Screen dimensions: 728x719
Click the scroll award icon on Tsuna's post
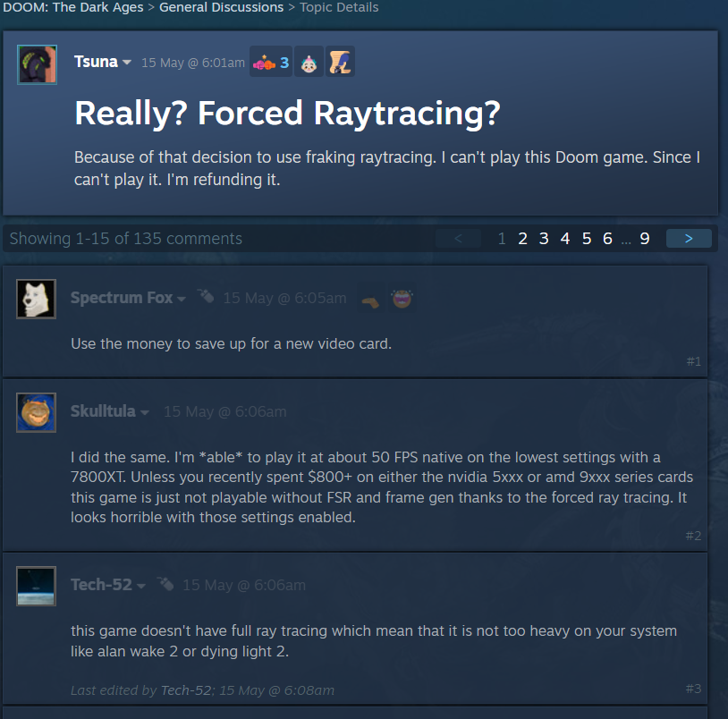(340, 62)
